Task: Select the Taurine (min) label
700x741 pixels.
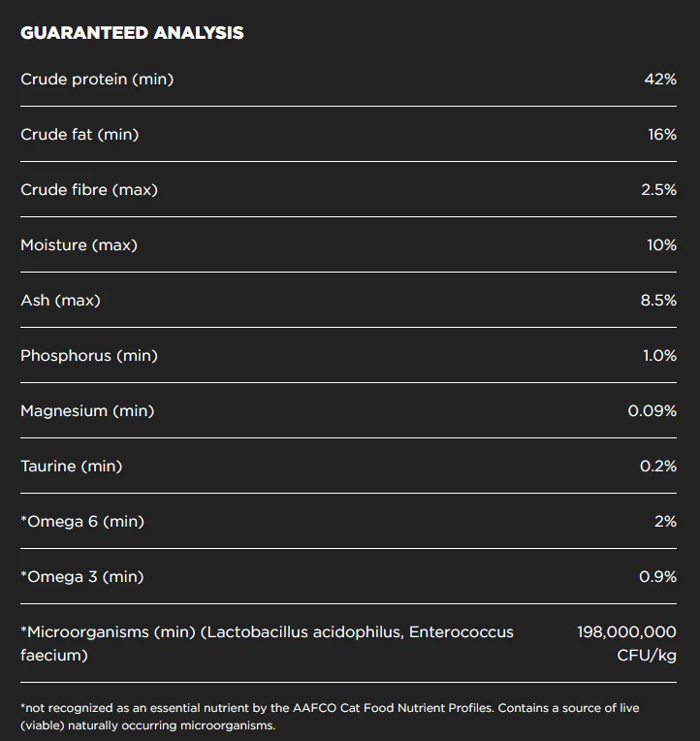Action: tap(72, 466)
